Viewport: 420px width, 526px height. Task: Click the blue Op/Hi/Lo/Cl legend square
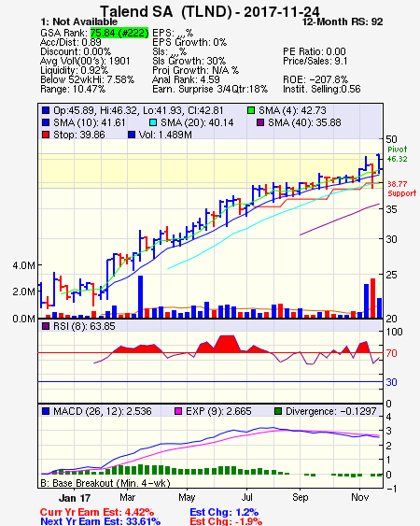click(46, 110)
